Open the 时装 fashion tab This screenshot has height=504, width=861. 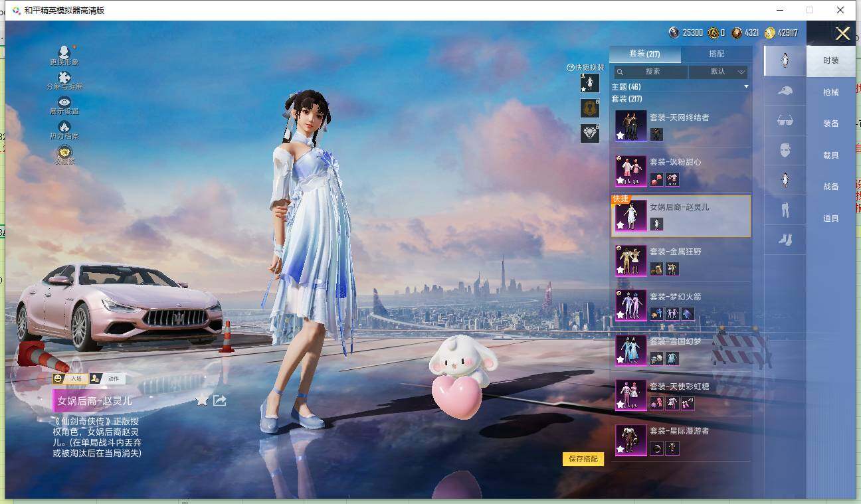coord(831,60)
